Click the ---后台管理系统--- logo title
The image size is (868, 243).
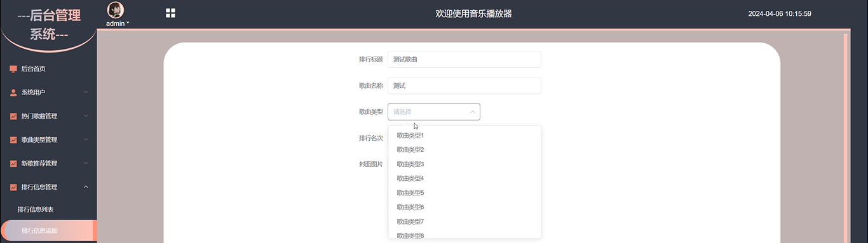point(48,25)
